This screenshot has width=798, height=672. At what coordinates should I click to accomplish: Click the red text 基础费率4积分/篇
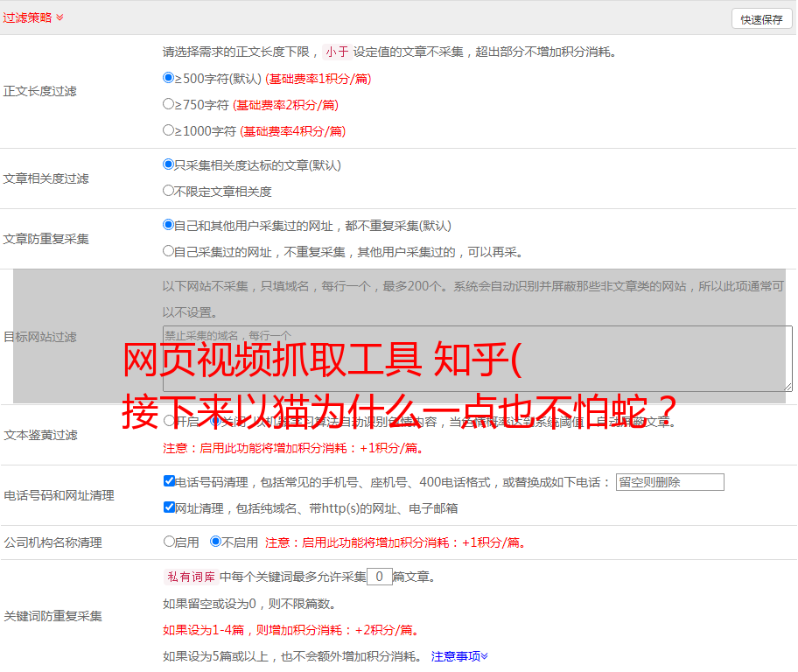pos(293,131)
